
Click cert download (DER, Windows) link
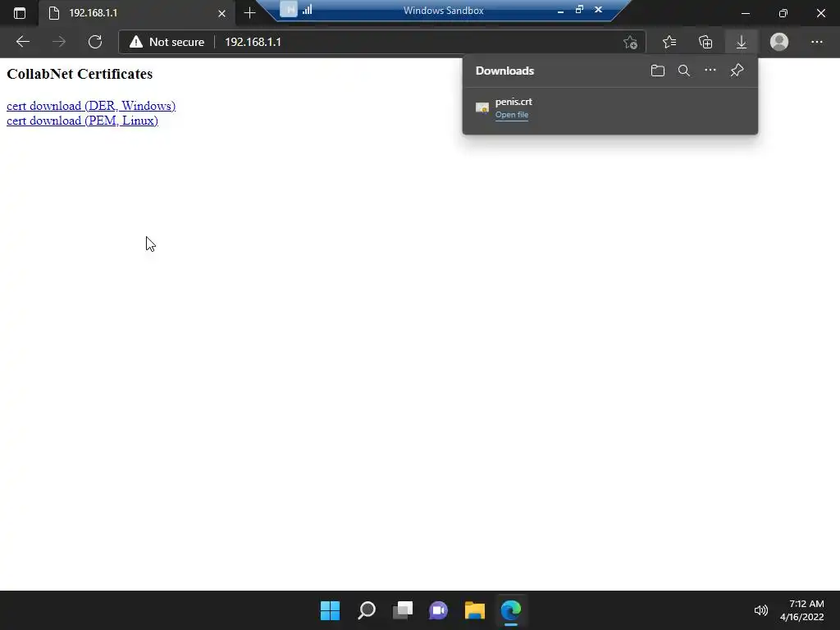tap(91, 106)
